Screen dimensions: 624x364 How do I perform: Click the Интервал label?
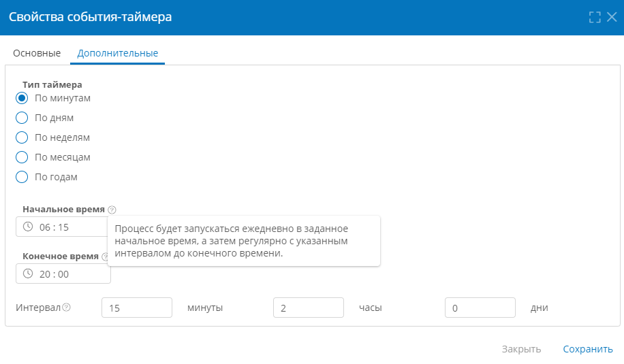click(38, 308)
